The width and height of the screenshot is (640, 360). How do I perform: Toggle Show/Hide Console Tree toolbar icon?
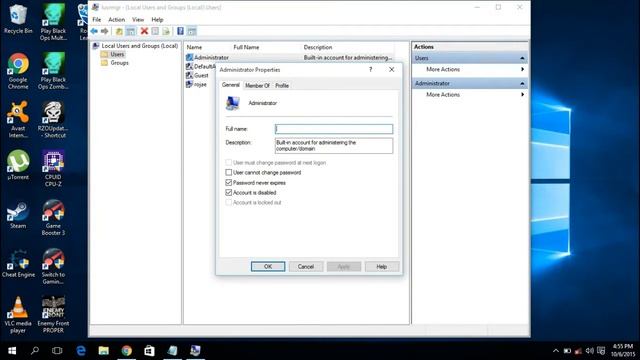coord(131,31)
